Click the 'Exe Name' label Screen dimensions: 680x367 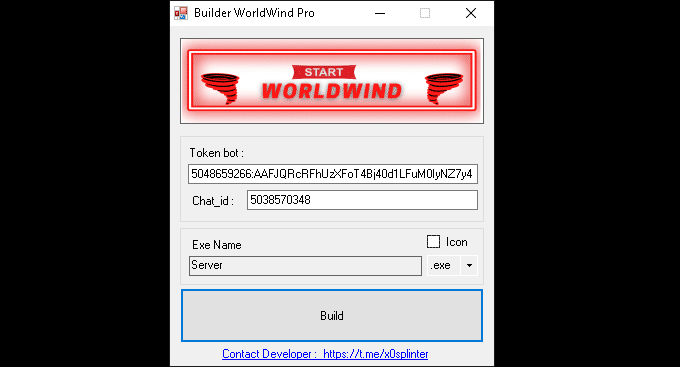pyautogui.click(x=216, y=245)
